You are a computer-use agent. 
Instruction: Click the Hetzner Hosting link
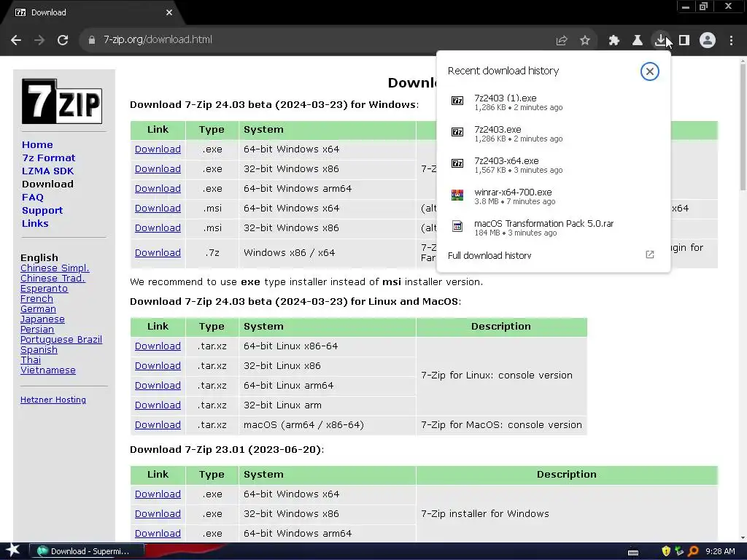(53, 400)
